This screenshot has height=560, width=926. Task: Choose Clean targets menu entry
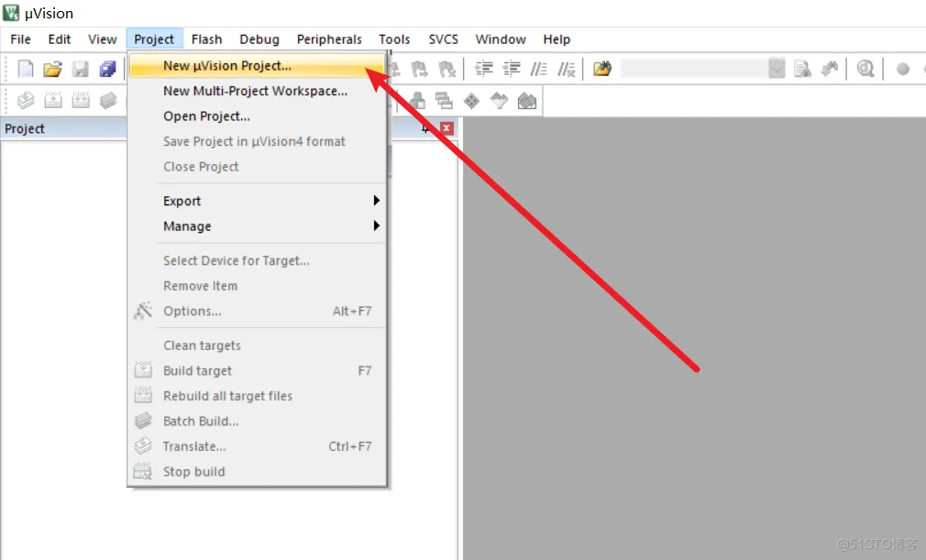pyautogui.click(x=257, y=346)
